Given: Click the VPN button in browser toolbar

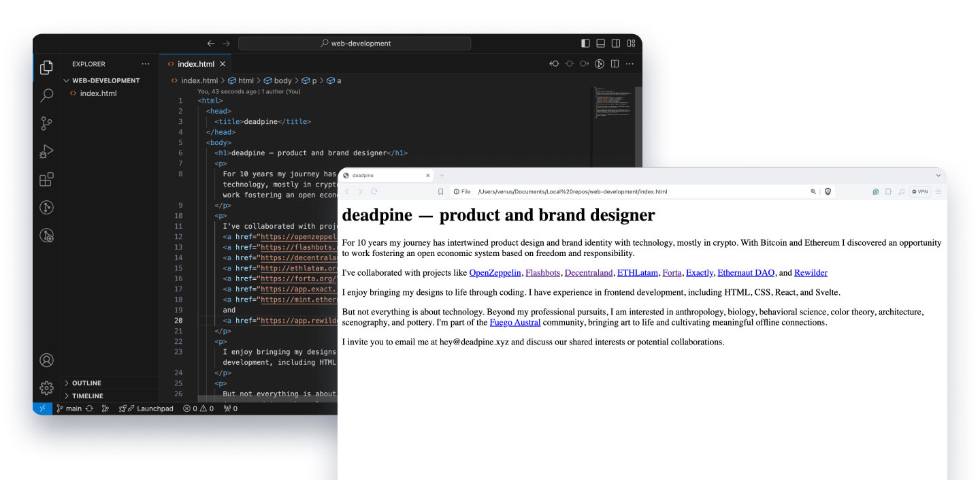Looking at the screenshot, I should (920, 192).
